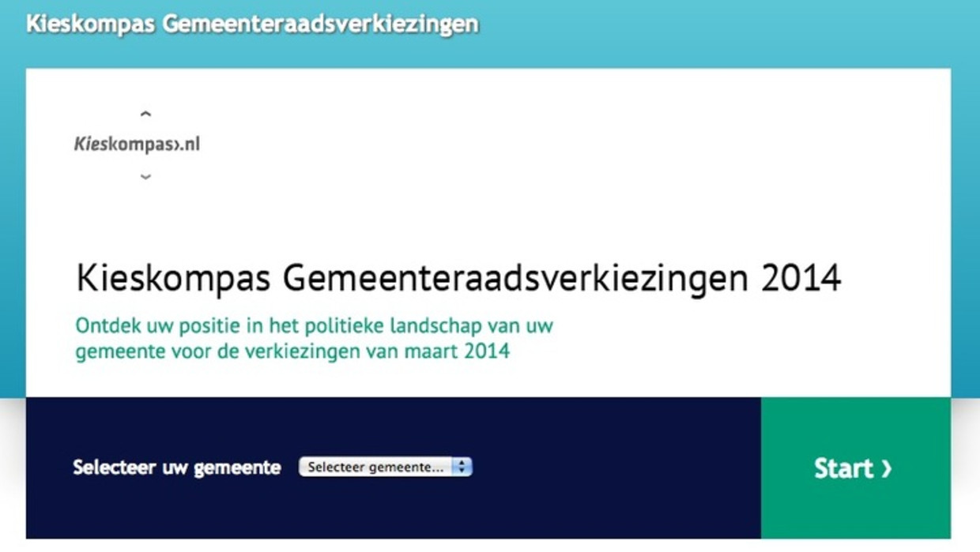Click the Kieskompas.nl logo

pyautogui.click(x=137, y=144)
